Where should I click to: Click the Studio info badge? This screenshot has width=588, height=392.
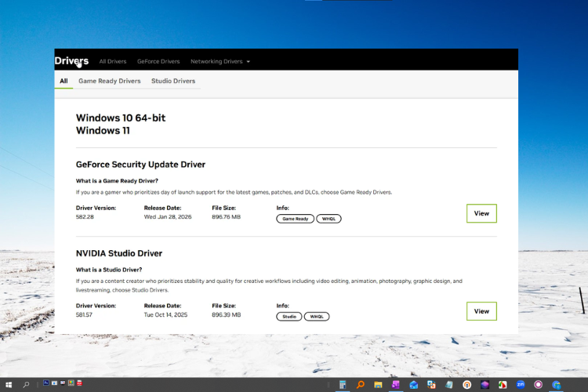tap(289, 317)
